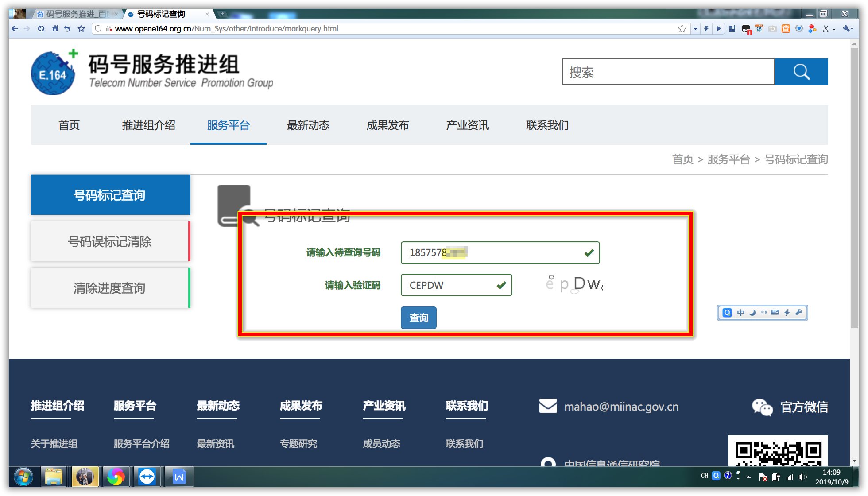Click the mail envelope icon beside mahao@miinac.gov.cn

click(548, 406)
